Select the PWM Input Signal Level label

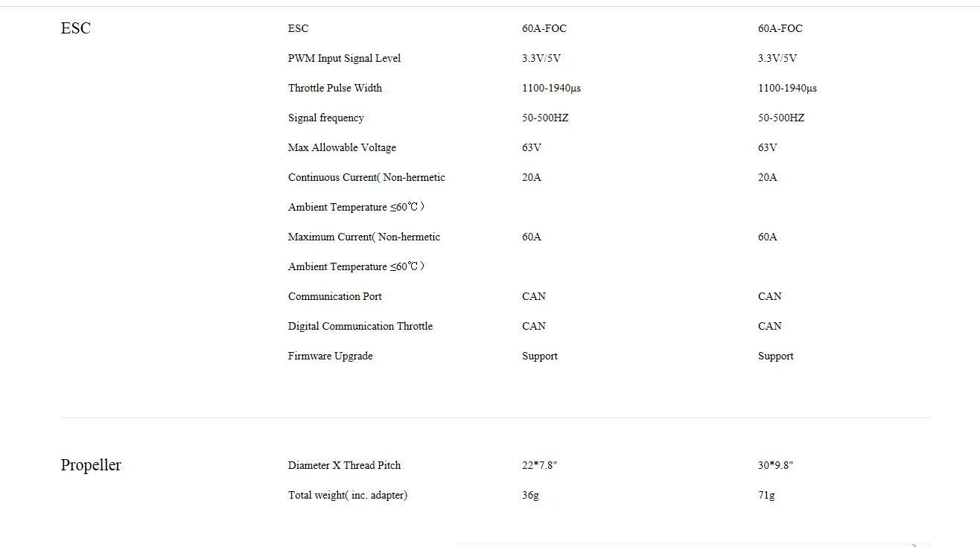click(x=344, y=58)
